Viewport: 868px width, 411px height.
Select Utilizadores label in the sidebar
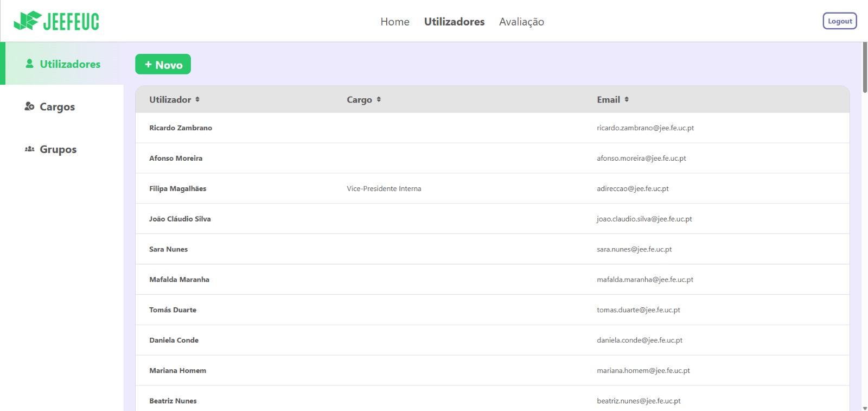coord(70,64)
